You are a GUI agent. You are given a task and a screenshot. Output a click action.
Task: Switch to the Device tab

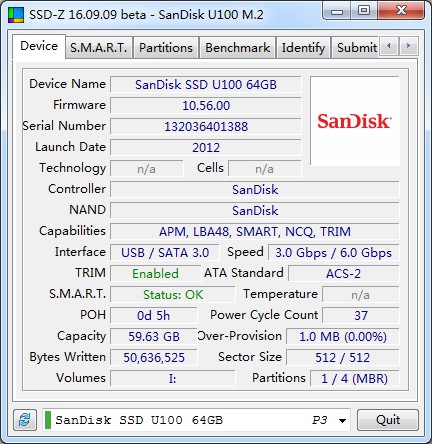(x=39, y=46)
